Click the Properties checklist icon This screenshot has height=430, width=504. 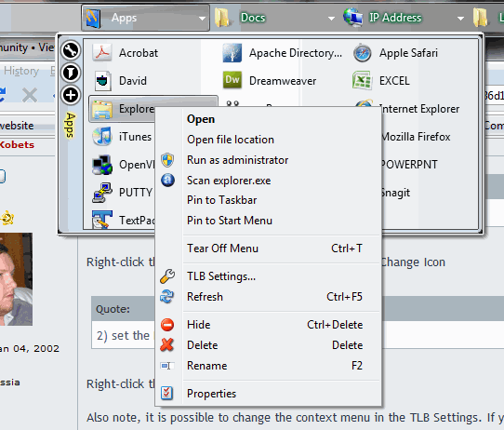point(166,393)
